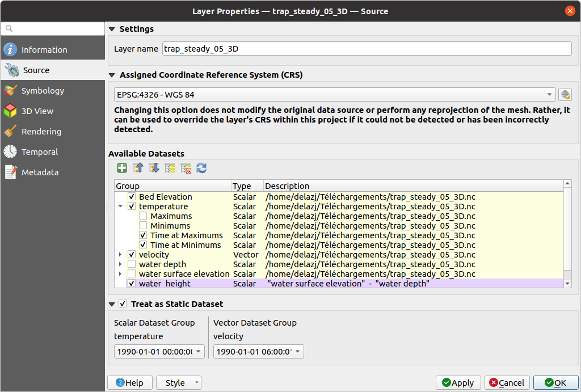
Task: Click the Help button
Action: (129, 382)
